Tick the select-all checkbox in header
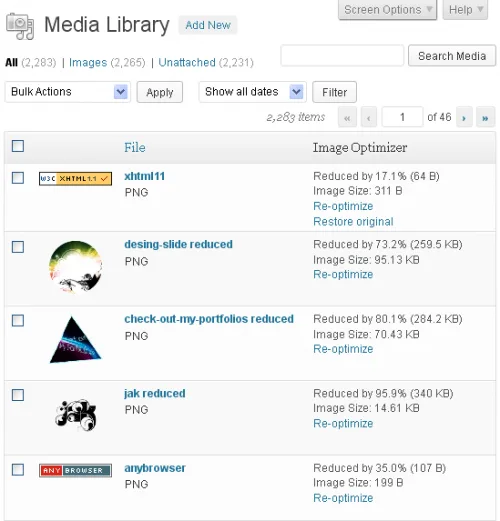The height and width of the screenshot is (521, 500). (x=18, y=146)
